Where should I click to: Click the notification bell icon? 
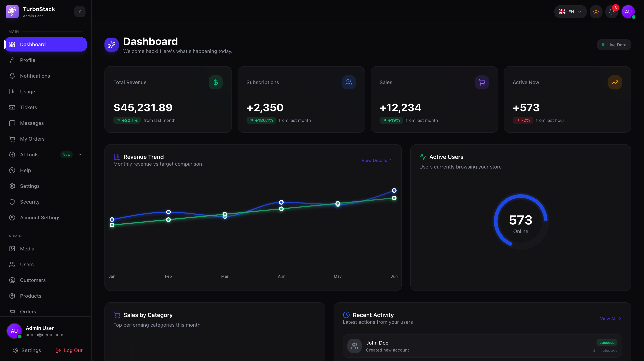coord(611,12)
